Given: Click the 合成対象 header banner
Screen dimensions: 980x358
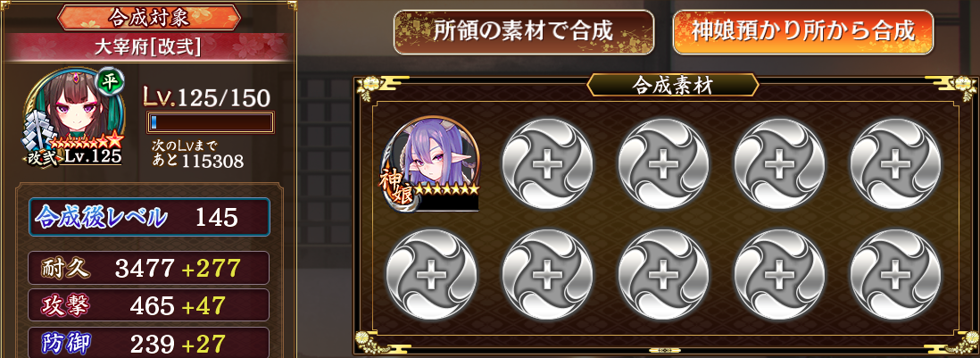Looking at the screenshot, I should [x=149, y=17].
